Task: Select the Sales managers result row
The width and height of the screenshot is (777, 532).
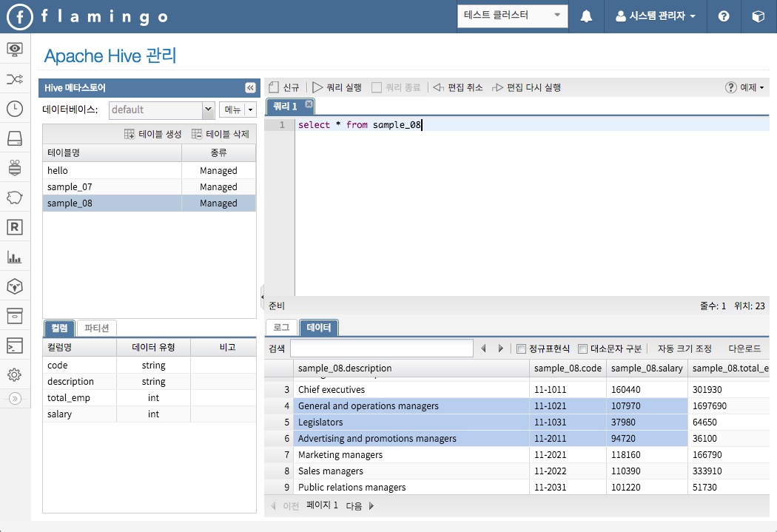Action: click(517, 471)
